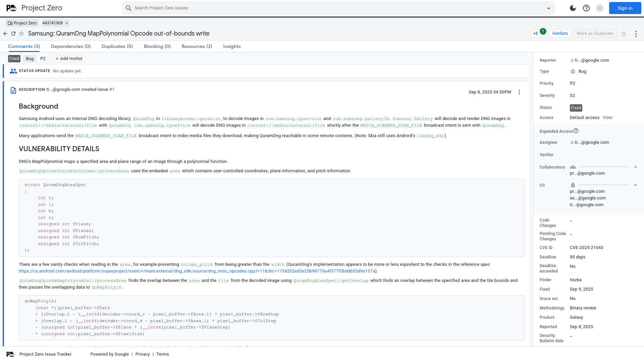Star this issue
The height and width of the screenshot is (362, 644).
[21, 34]
